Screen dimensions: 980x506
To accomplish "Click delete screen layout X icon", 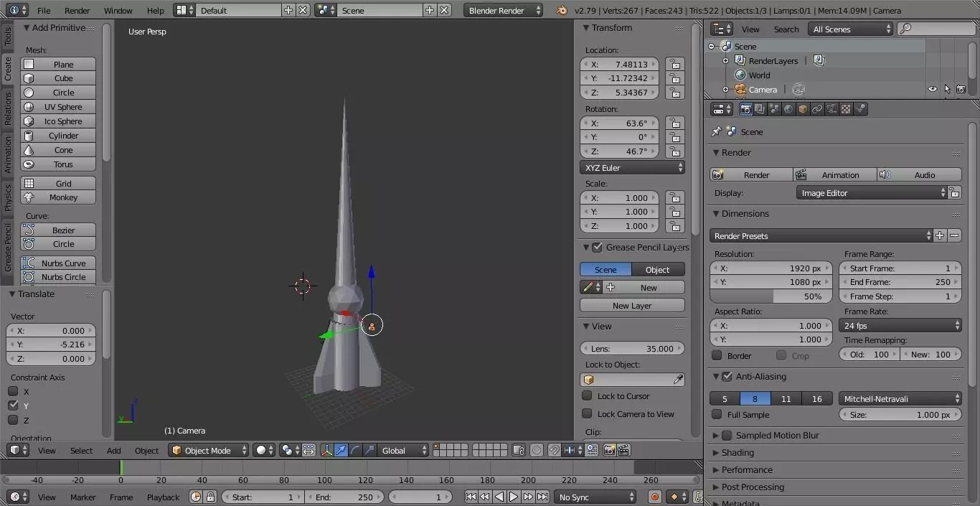I will pyautogui.click(x=303, y=10).
